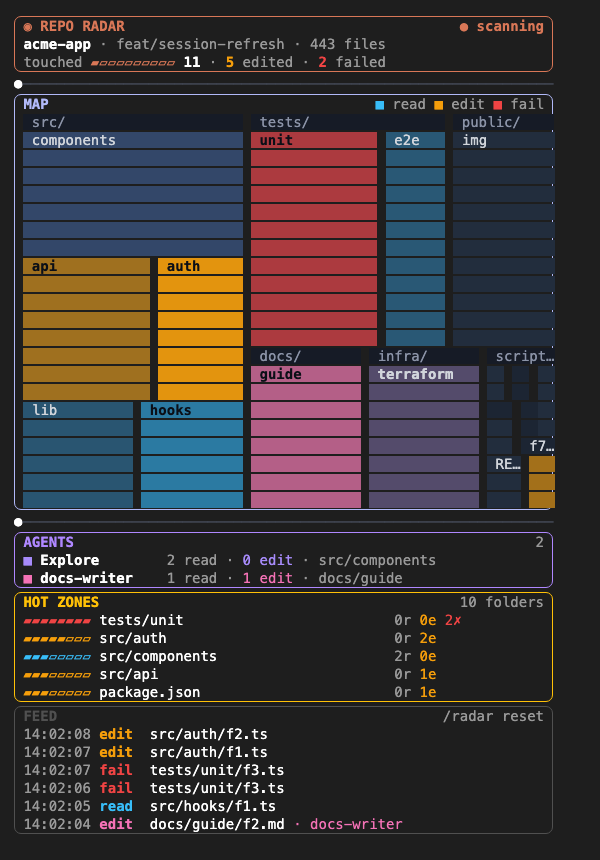Viewport: 600px width, 860px height.
Task: Click the pink docs-writer agent square icon
Action: pos(27,579)
